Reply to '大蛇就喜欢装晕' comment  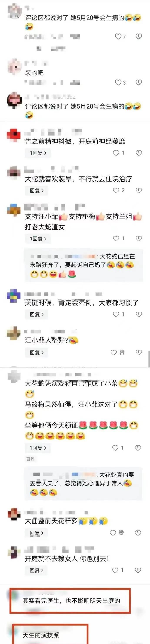point(37,191)
